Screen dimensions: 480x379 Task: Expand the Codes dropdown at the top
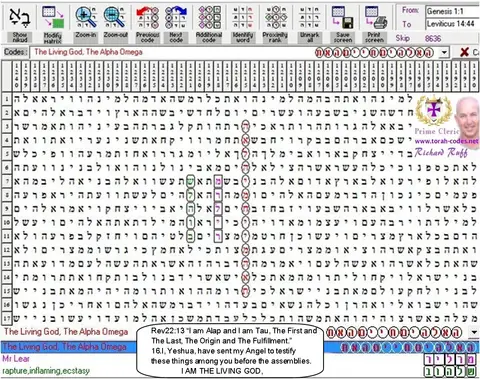444,52
